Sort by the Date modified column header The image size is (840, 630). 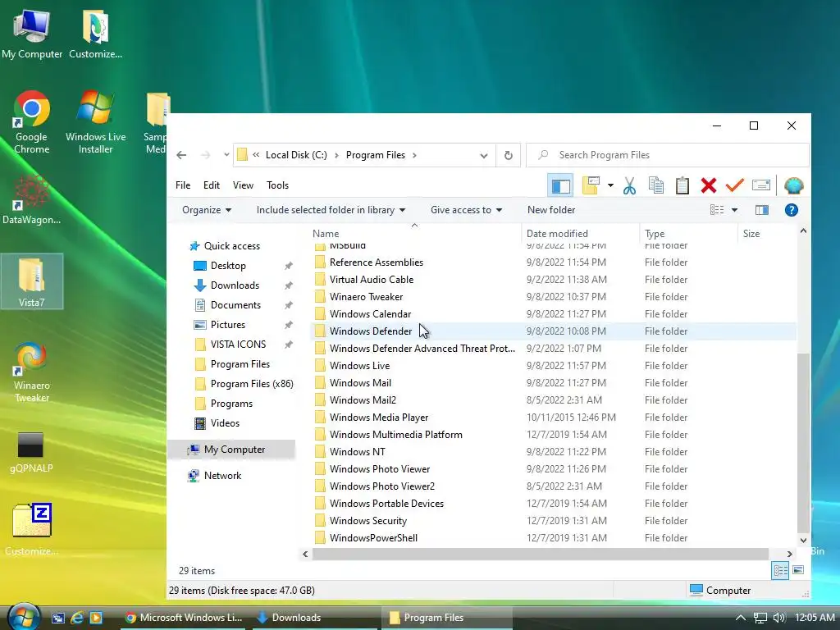pos(580,234)
